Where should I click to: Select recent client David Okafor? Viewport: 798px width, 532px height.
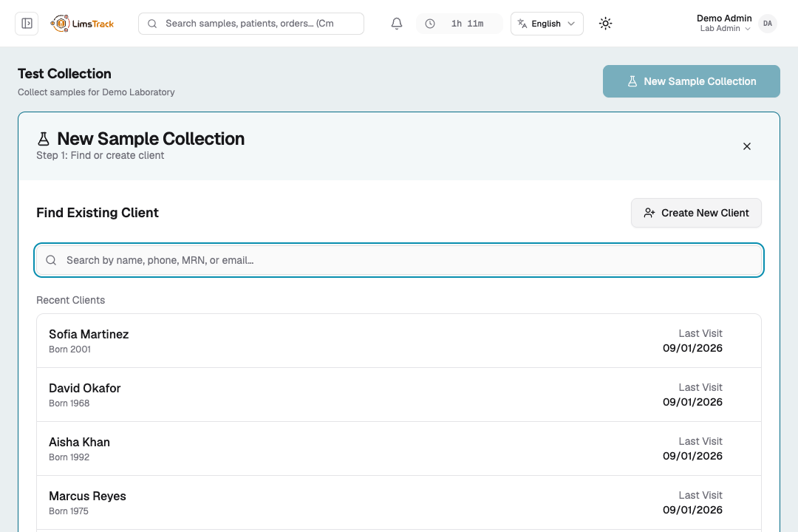coord(399,395)
